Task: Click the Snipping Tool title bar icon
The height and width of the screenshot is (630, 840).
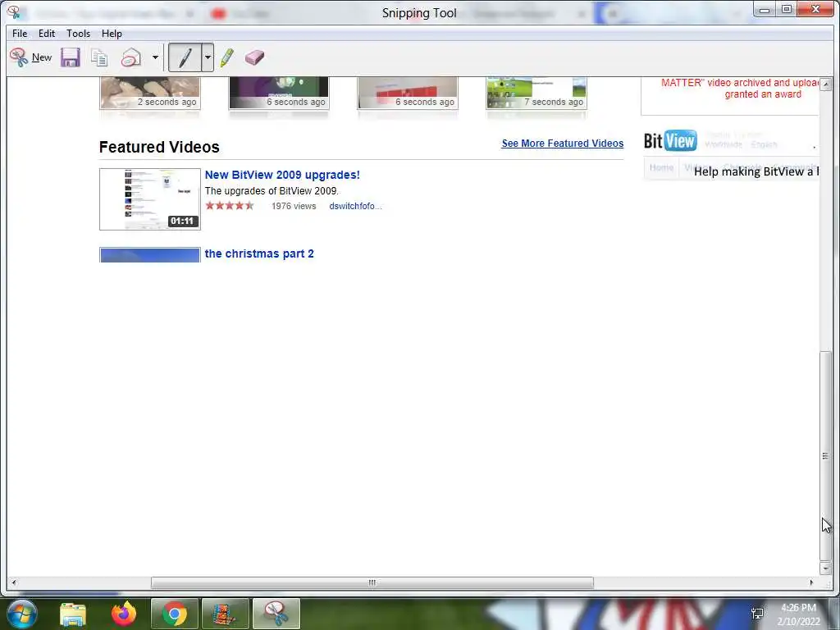Action: pos(13,12)
